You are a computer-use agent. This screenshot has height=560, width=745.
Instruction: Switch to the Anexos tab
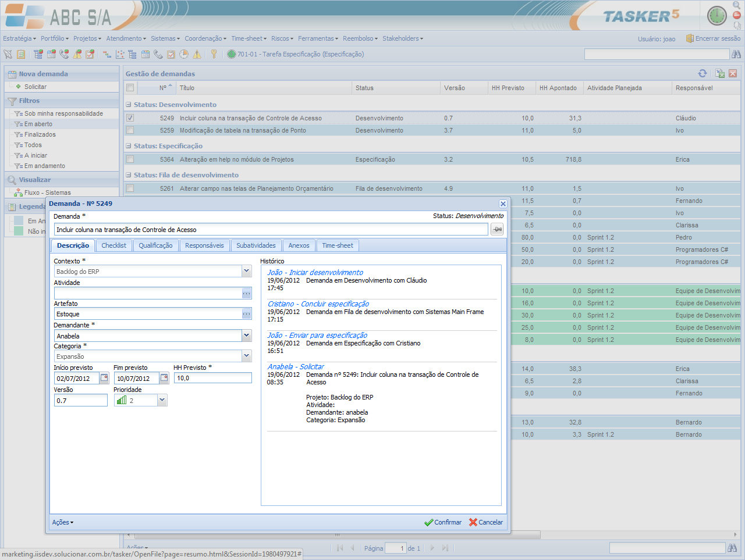click(299, 245)
